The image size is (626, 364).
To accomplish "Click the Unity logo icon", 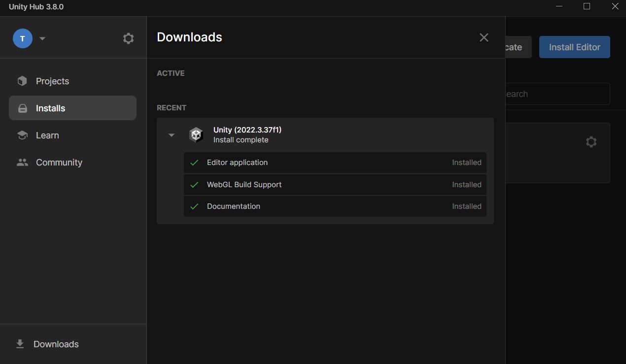I will click(196, 134).
